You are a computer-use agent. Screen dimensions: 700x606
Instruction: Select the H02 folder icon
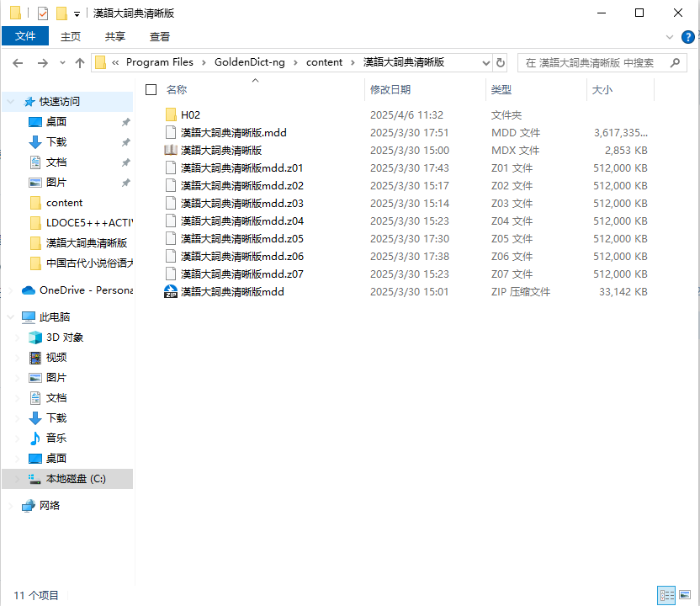point(171,114)
